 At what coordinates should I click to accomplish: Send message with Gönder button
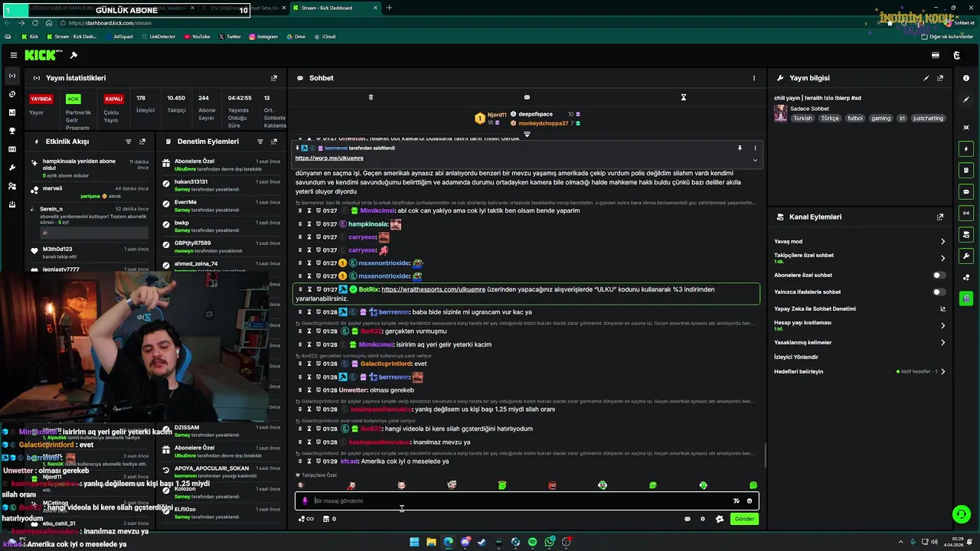(x=745, y=519)
